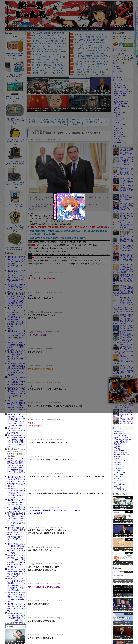
Task: Open popular image article with 48コメント
Action: pyautogui.click(x=123, y=503)
